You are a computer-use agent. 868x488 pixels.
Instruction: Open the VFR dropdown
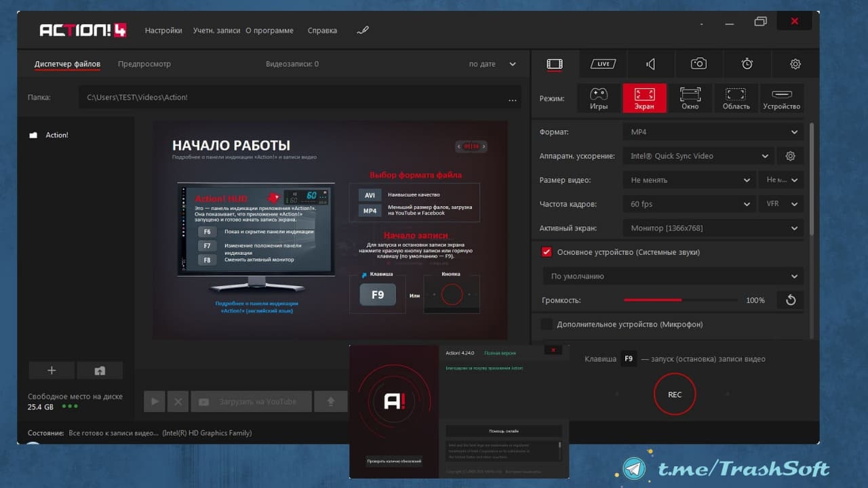pos(782,204)
